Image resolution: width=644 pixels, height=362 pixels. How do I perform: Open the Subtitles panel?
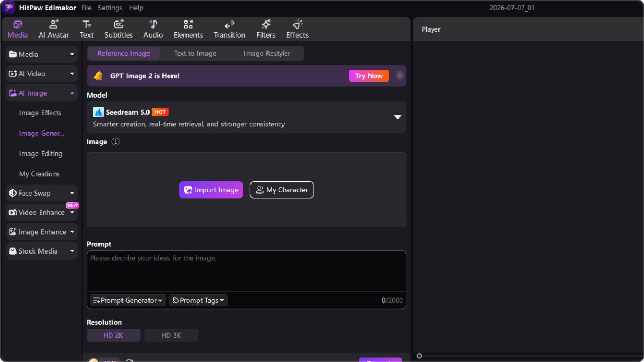[118, 29]
